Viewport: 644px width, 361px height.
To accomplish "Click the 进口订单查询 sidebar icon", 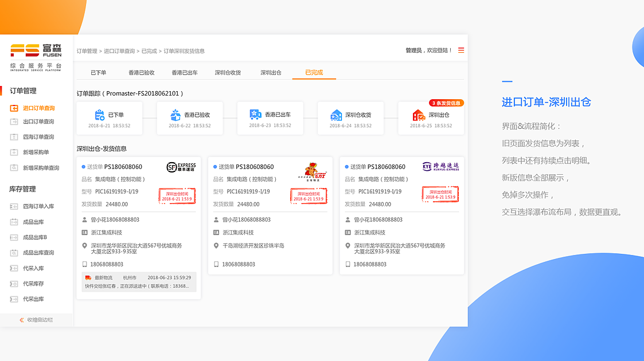I will pos(14,108).
